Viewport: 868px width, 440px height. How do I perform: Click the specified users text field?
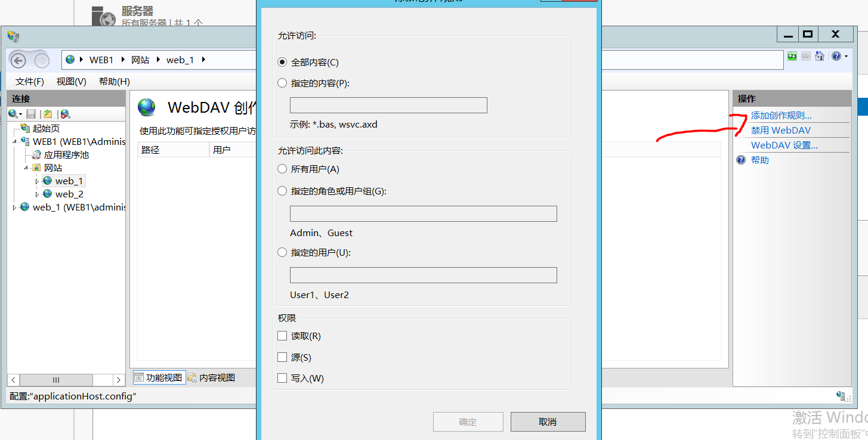(424, 275)
